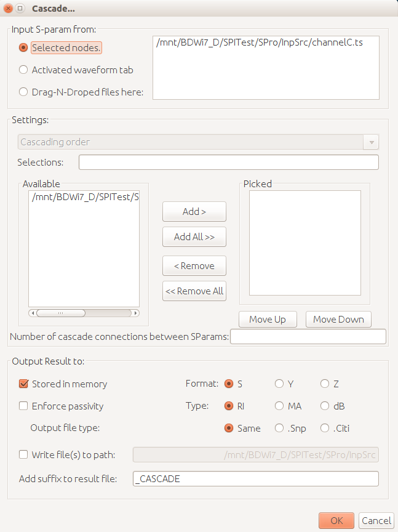
Task: Toggle the 'Stored in memory' checkbox
Action: click(24, 384)
